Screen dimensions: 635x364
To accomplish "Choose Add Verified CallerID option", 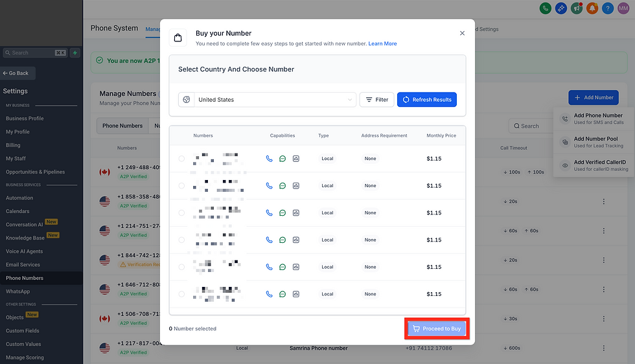I will (594, 165).
